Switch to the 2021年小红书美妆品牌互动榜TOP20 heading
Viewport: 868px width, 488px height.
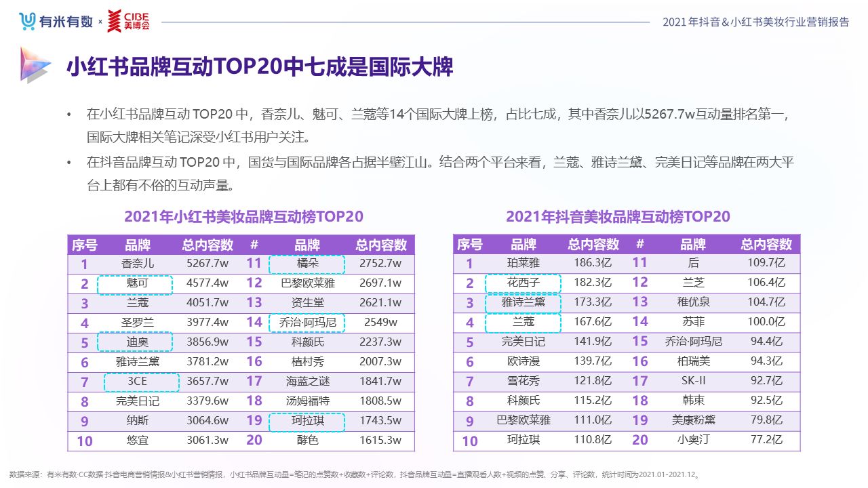click(x=243, y=217)
